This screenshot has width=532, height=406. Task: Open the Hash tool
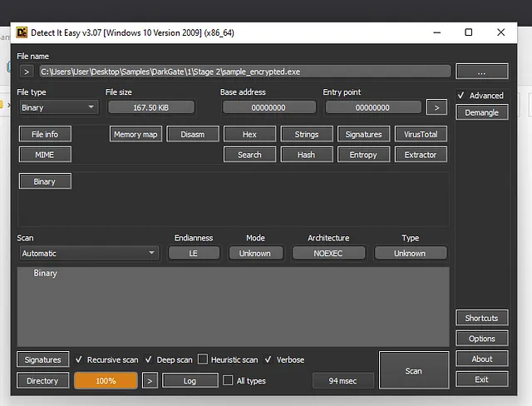(307, 155)
